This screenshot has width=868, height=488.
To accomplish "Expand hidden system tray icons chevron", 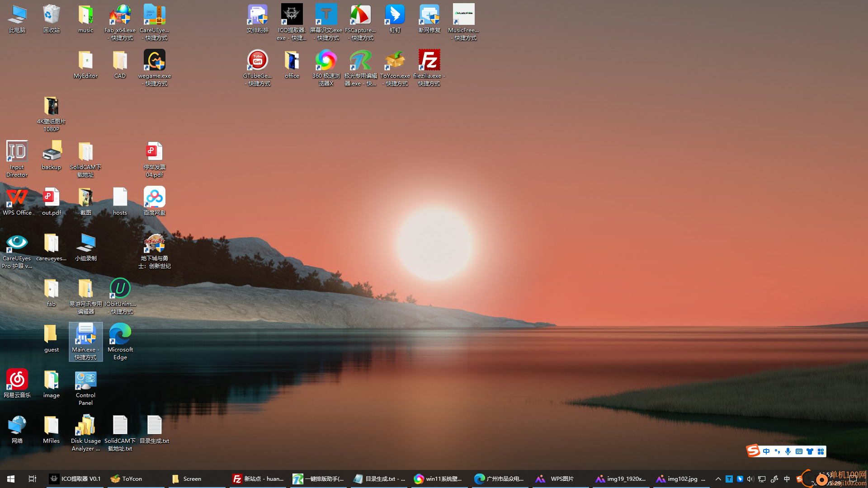I will (x=718, y=479).
